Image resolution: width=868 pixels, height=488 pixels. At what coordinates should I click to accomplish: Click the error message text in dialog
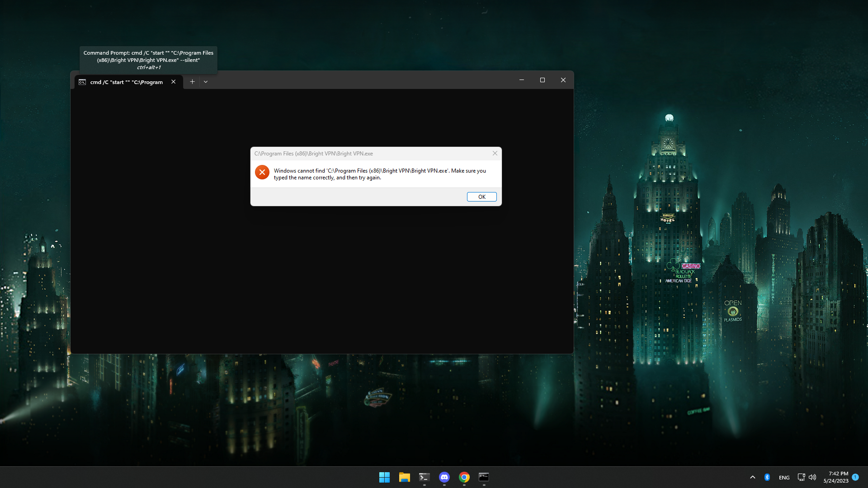click(x=380, y=174)
